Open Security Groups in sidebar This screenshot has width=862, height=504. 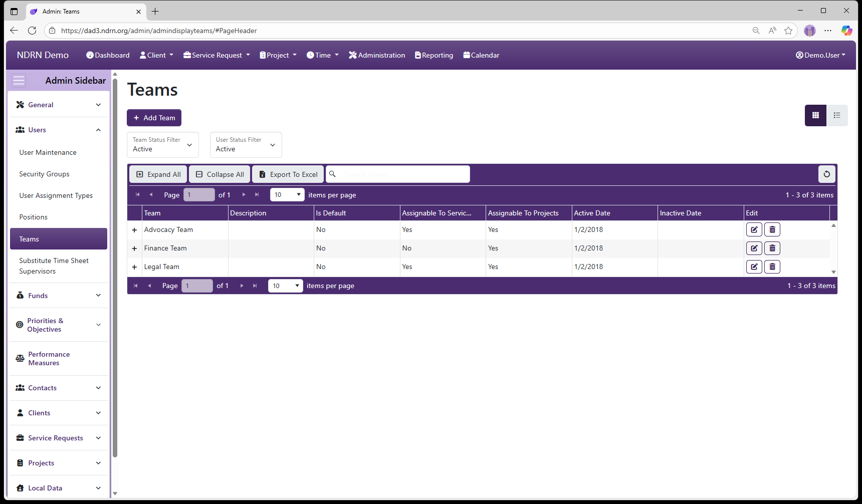pos(45,174)
